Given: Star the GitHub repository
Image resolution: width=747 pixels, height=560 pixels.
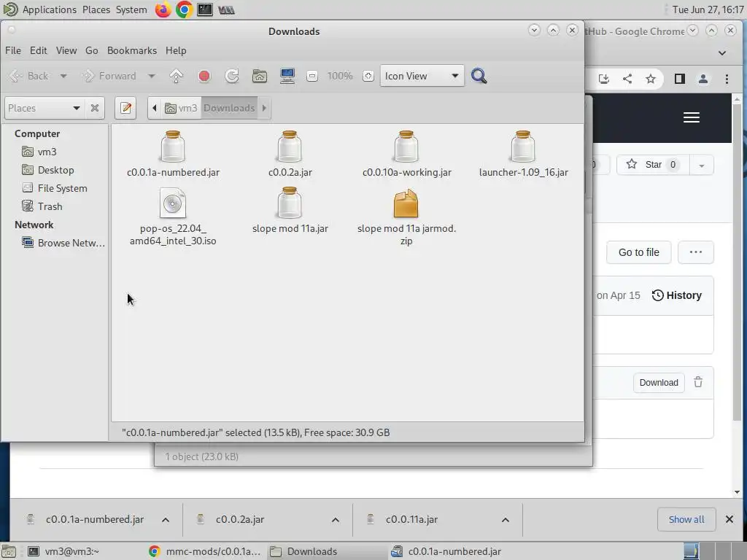Looking at the screenshot, I should point(651,165).
